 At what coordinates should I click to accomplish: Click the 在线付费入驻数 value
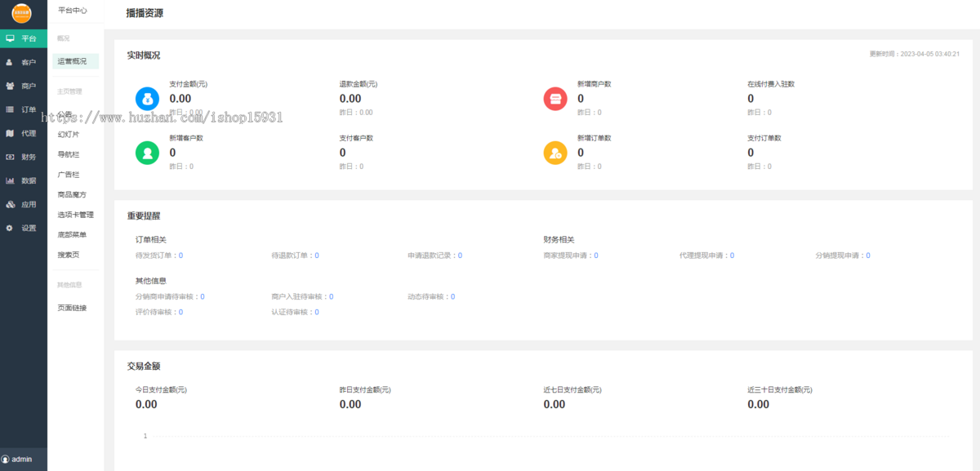[751, 99]
